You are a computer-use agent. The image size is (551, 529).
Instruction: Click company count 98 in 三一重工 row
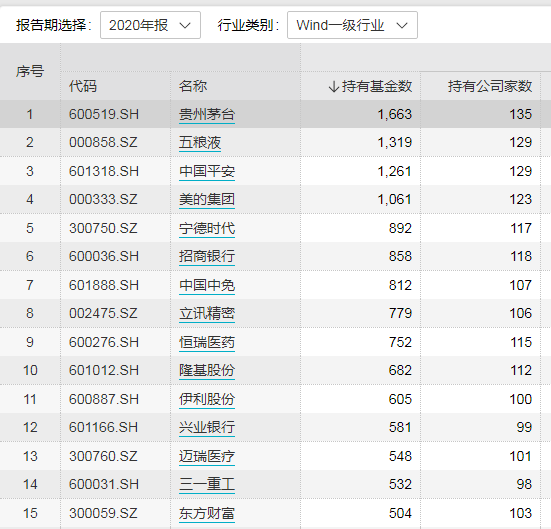[x=524, y=484]
